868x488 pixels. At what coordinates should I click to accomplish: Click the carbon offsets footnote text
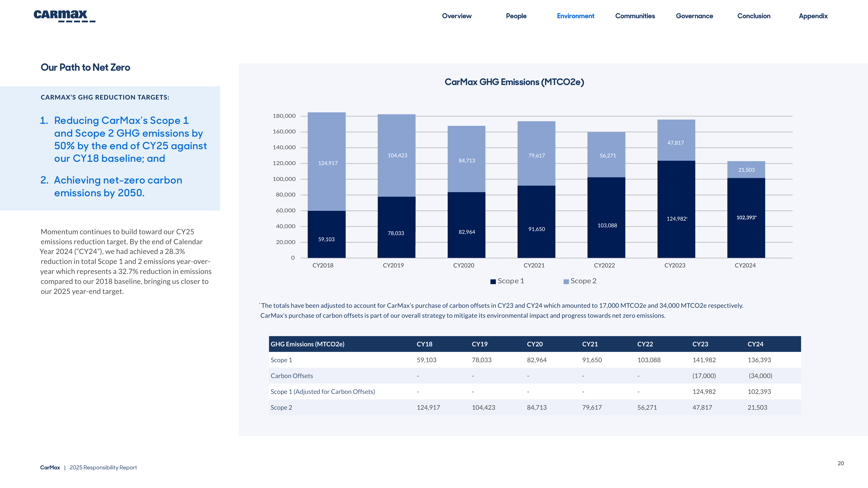click(x=501, y=311)
